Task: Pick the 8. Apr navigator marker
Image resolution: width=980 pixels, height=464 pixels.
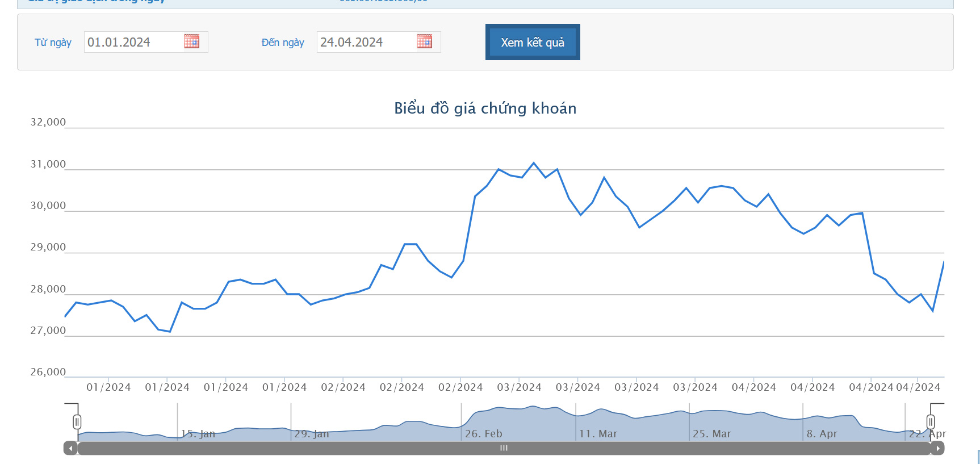Action: point(822,434)
